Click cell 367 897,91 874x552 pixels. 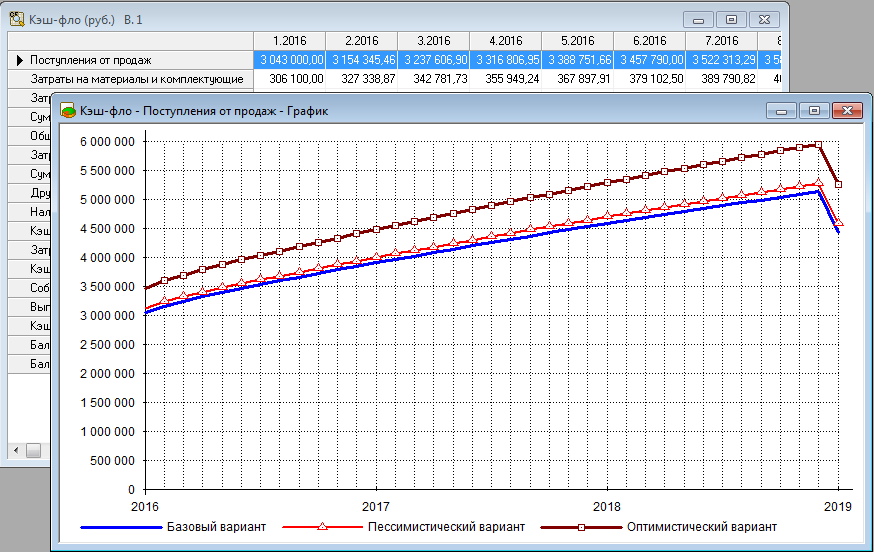point(577,79)
